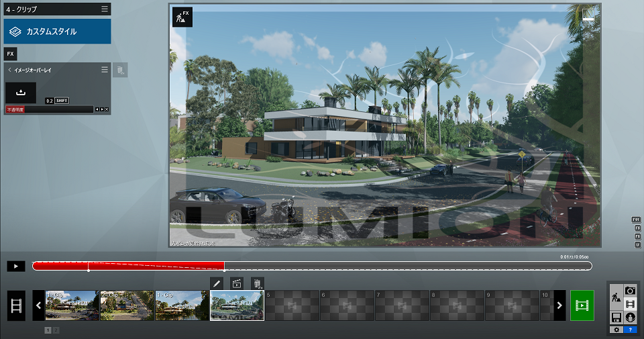Go to next keyframe on opacity slider
This screenshot has height=339, width=644.
(102, 109)
